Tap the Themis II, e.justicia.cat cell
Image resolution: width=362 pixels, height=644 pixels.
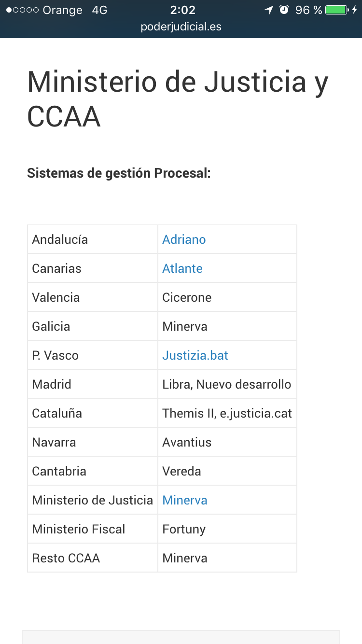pos(227,413)
